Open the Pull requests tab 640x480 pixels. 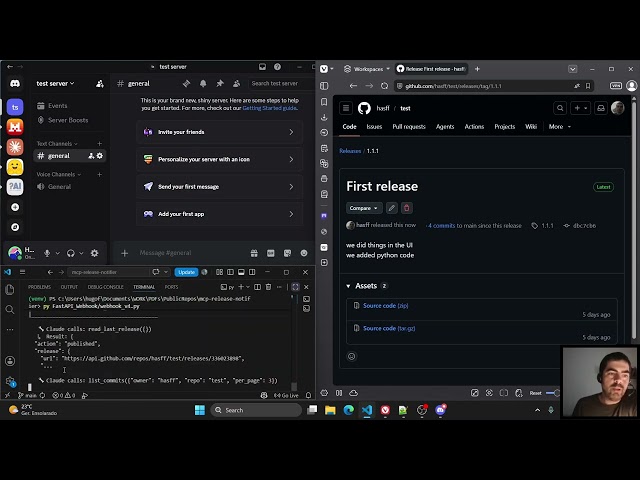pos(409,127)
